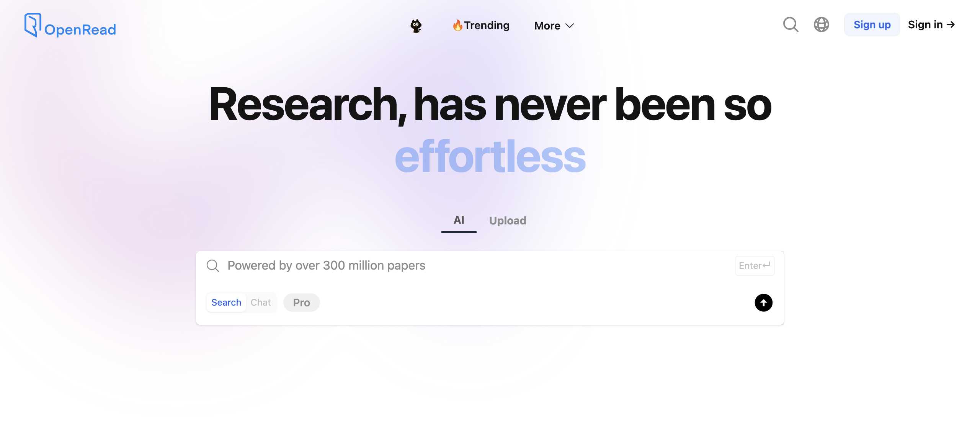Switch to the Upload tab
The image size is (980, 445).
click(508, 221)
